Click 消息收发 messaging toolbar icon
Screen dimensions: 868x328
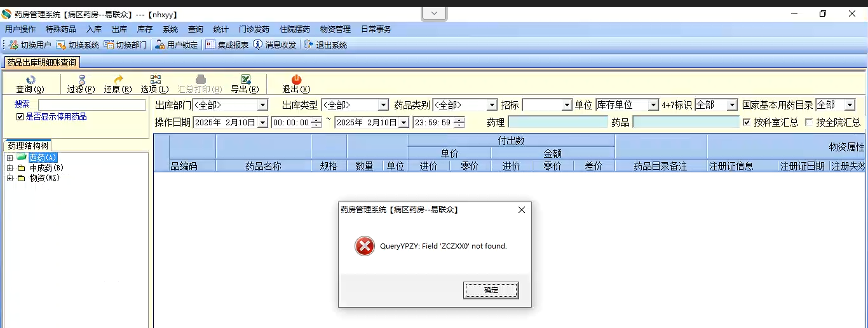pyautogui.click(x=258, y=44)
